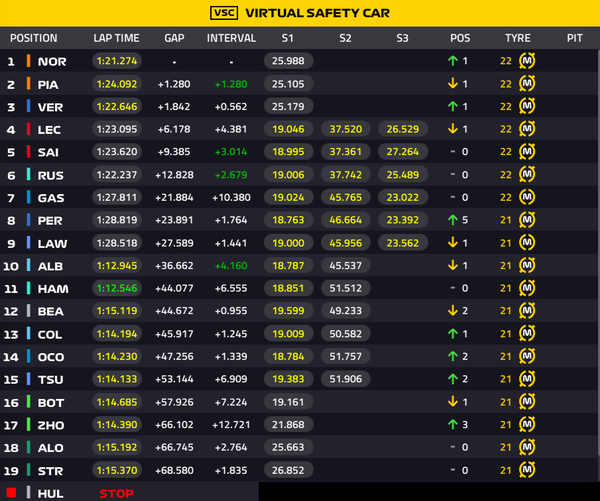Click the medium tyre icon in LEC row
600x501 pixels.
point(527,129)
